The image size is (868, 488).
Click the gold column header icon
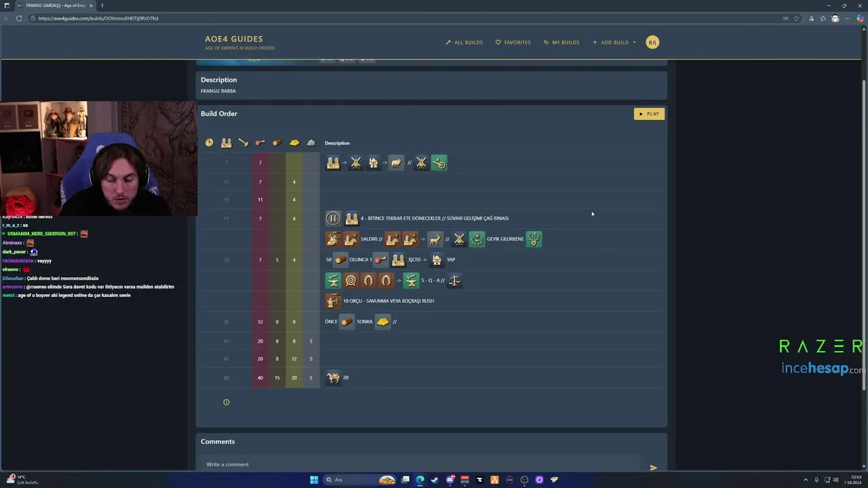click(x=294, y=142)
